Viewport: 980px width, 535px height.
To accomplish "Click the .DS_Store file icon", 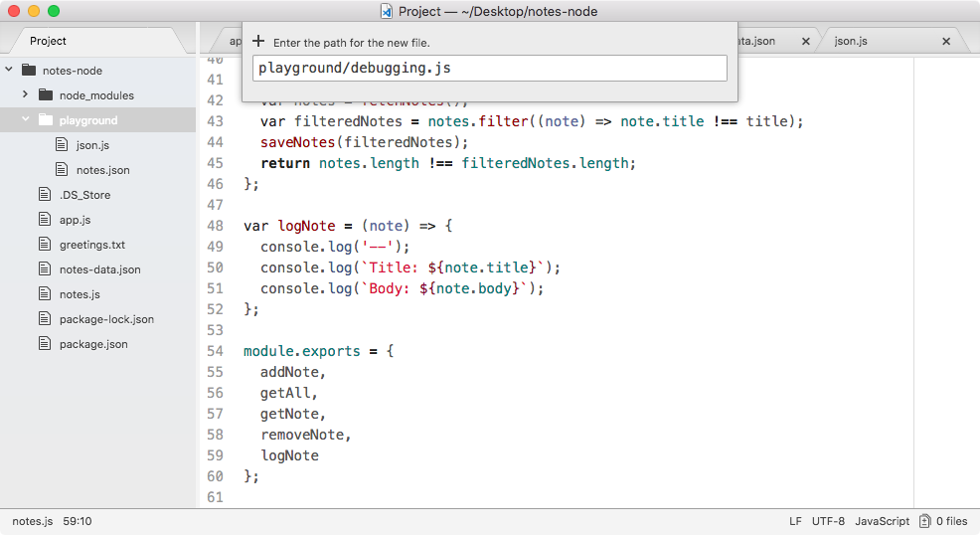I will coord(45,194).
